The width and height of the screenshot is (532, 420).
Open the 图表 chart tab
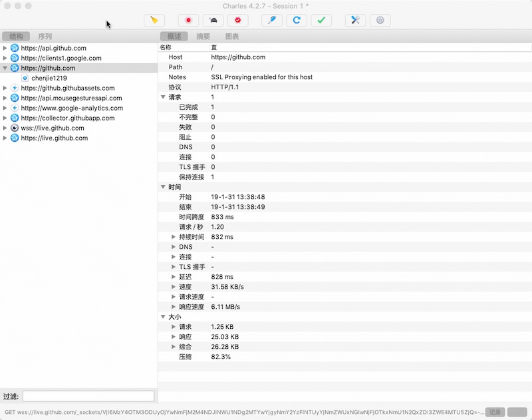[232, 37]
